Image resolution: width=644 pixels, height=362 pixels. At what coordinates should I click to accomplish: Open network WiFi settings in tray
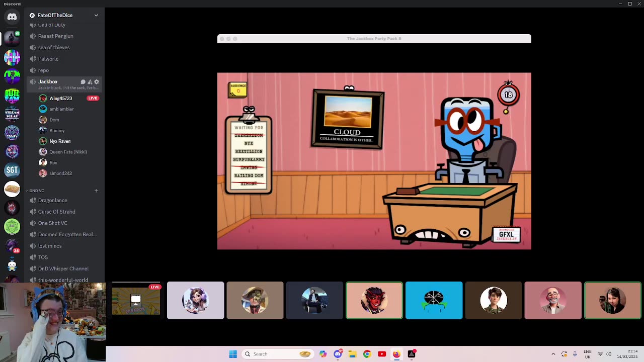point(600,354)
